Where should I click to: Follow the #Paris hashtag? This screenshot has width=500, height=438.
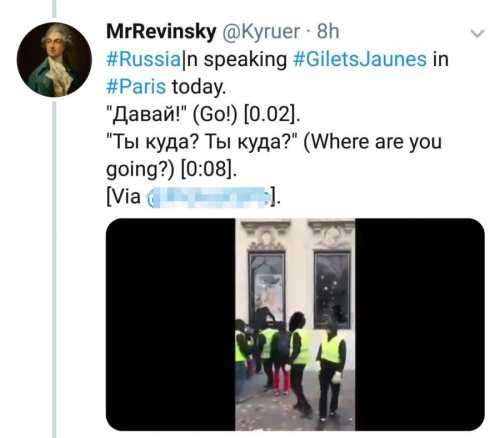136,87
